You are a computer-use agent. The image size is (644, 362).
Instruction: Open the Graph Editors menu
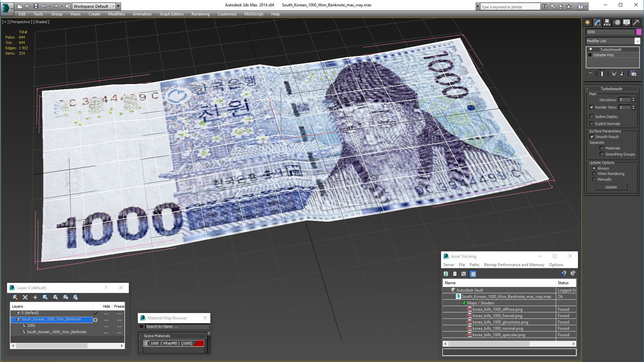pyautogui.click(x=171, y=14)
